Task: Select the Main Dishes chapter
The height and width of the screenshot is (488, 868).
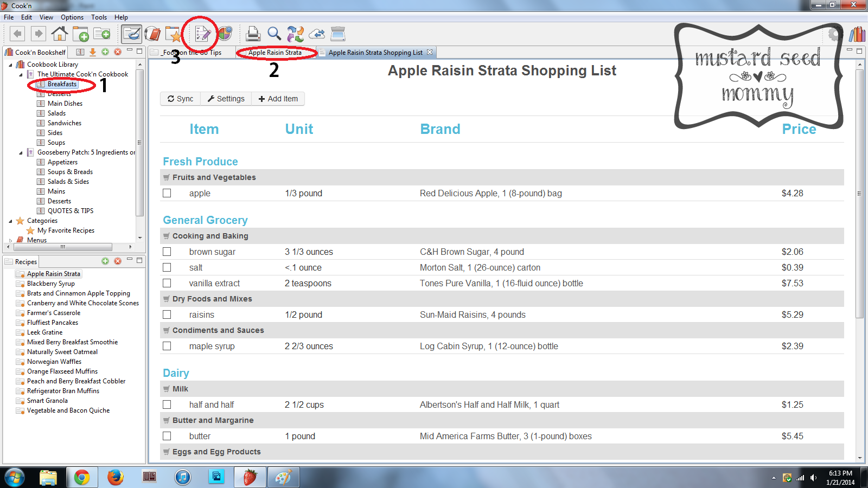Action: click(x=65, y=104)
